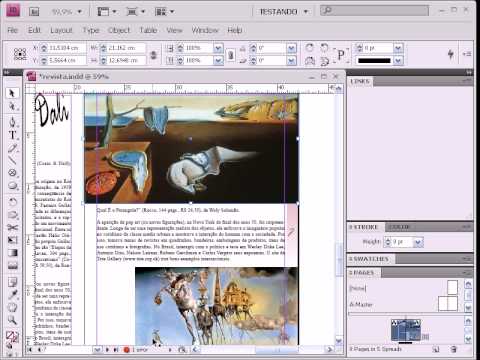This screenshot has width=480, height=360.
Task: Select the Rectangle Frame tool
Action: (12, 173)
